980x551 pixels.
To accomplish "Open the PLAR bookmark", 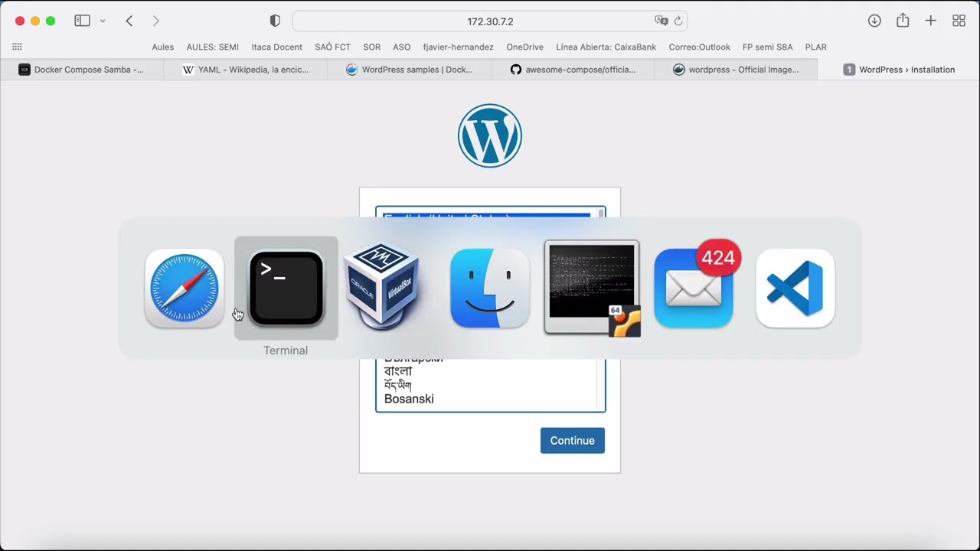I will pos(816,47).
